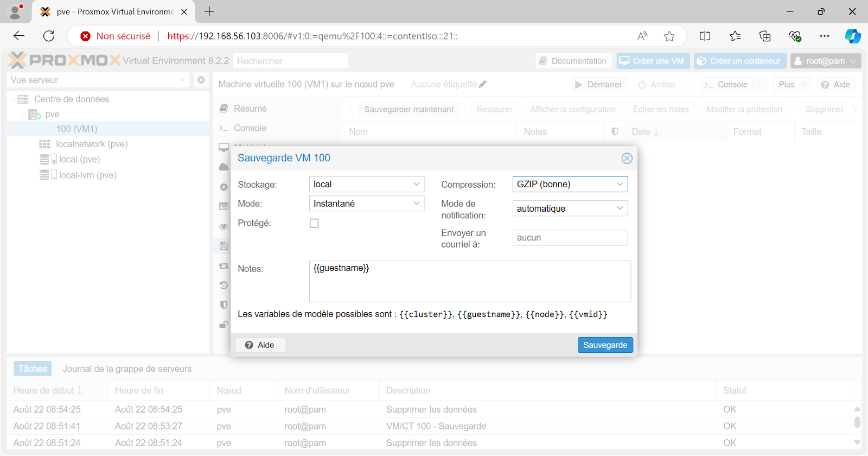
Task: Open the task history list icon in VM menu
Action: (224, 206)
